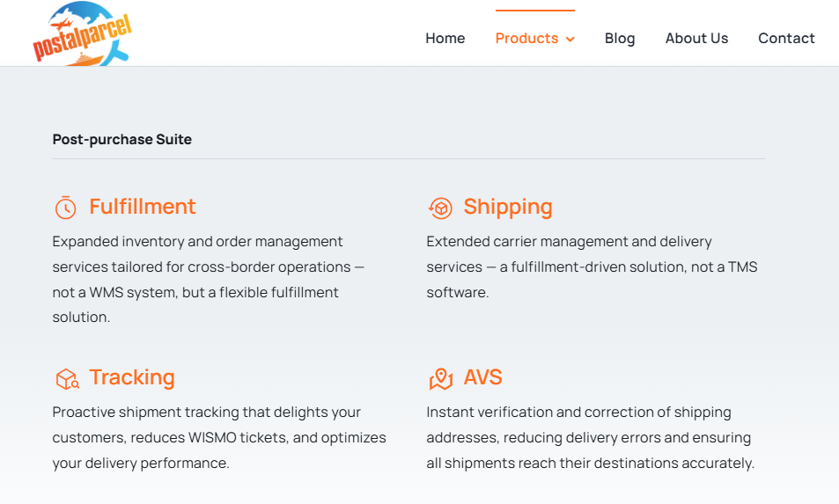Open the Home menu item
Viewport: 839px width, 504px height.
[445, 39]
